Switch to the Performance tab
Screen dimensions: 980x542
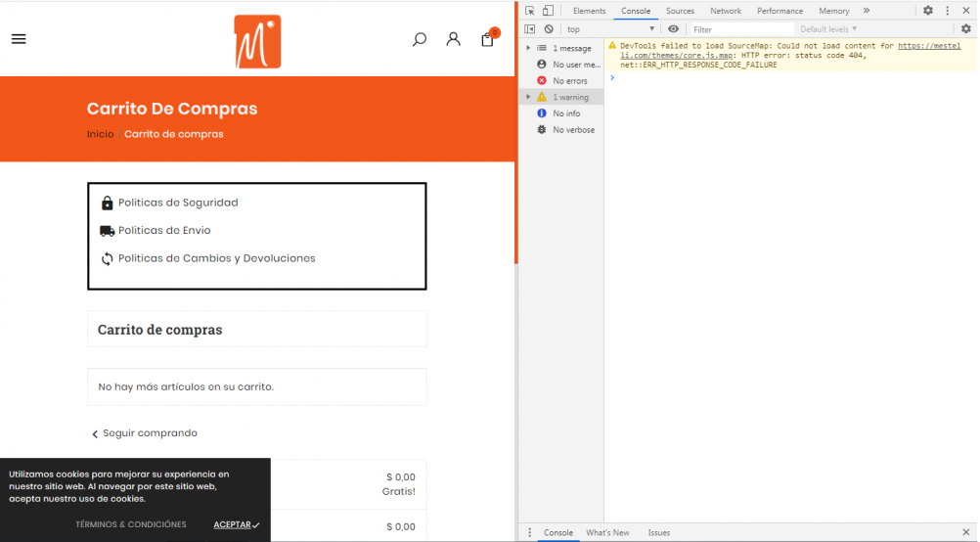tap(780, 11)
